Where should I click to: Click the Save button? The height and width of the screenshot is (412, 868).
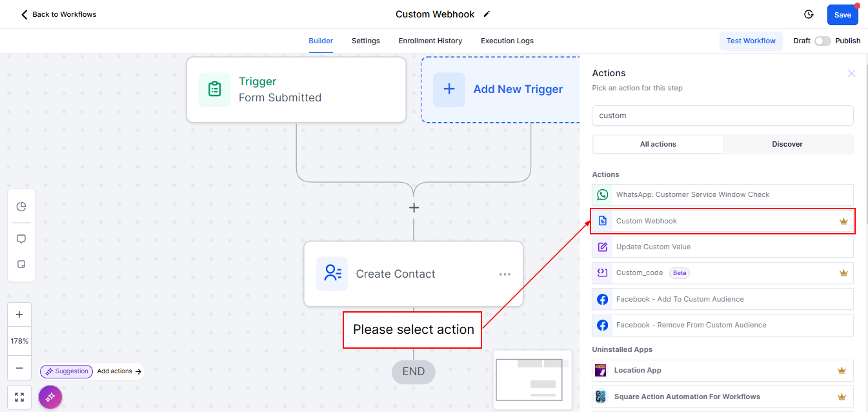842,15
